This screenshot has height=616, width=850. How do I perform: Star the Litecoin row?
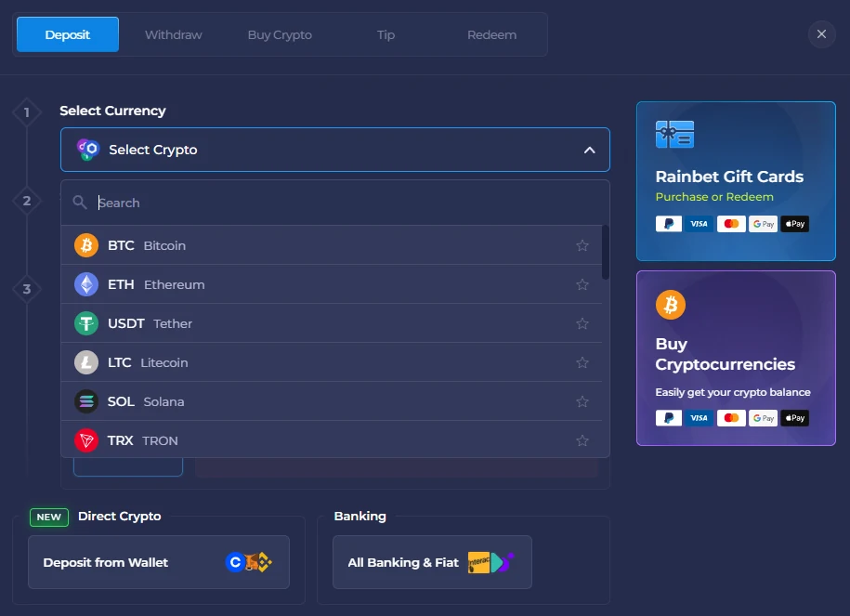582,362
